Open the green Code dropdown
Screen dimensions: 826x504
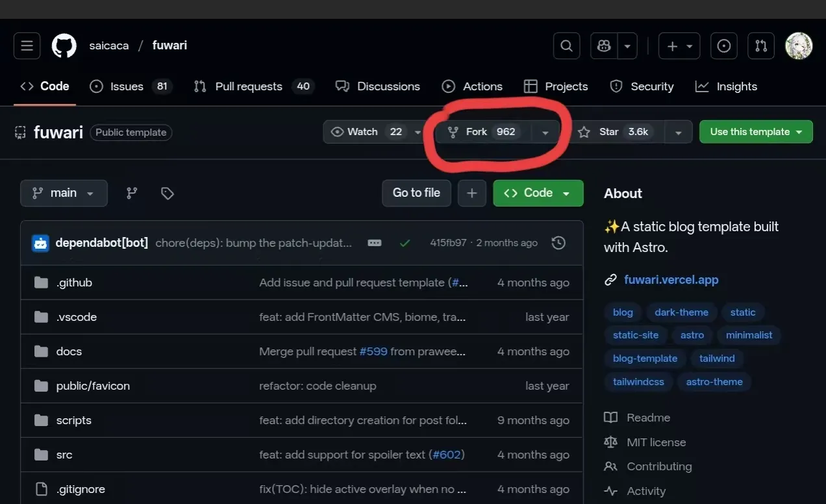coord(538,193)
